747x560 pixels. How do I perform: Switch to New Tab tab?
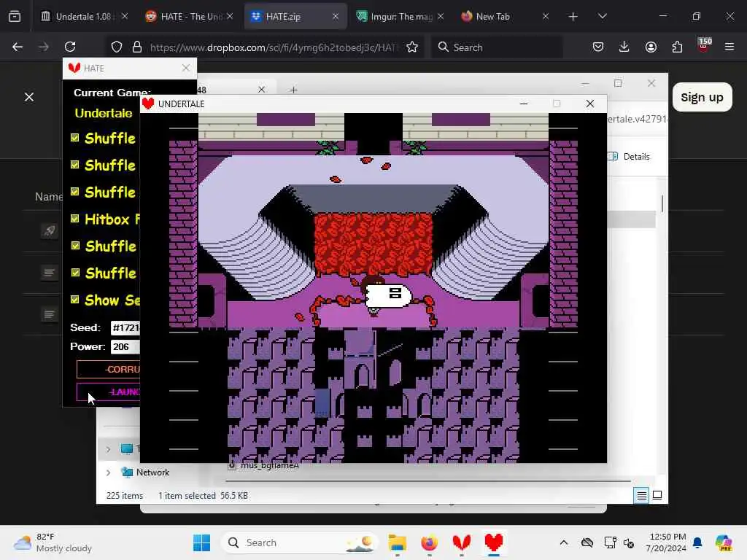tap(505, 17)
